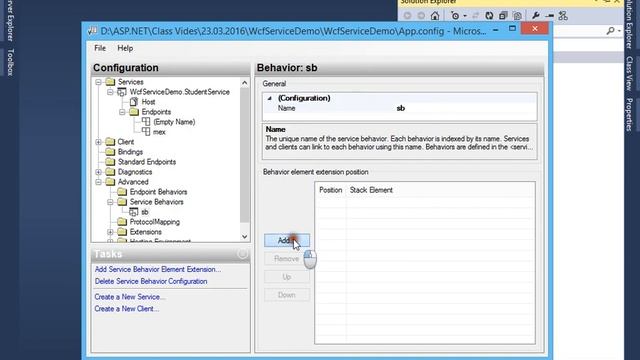Click the Bindings folder icon
Viewport: 640px width, 360px height.
[x=110, y=152]
